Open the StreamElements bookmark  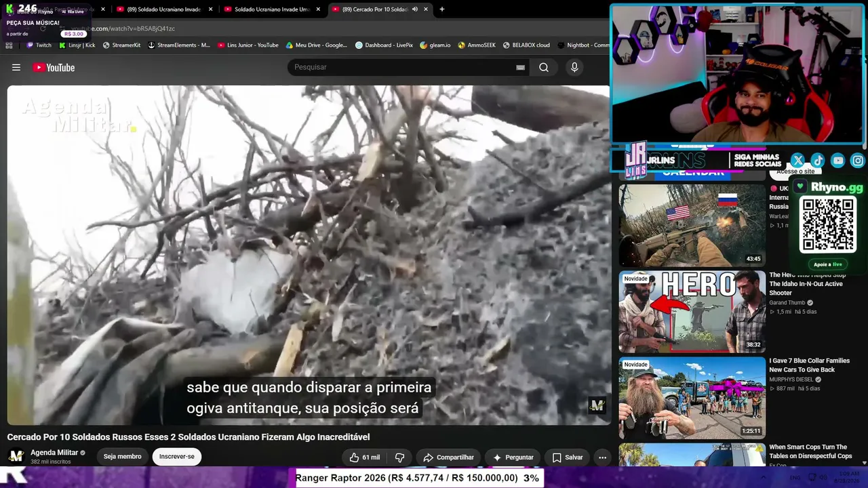coord(179,45)
